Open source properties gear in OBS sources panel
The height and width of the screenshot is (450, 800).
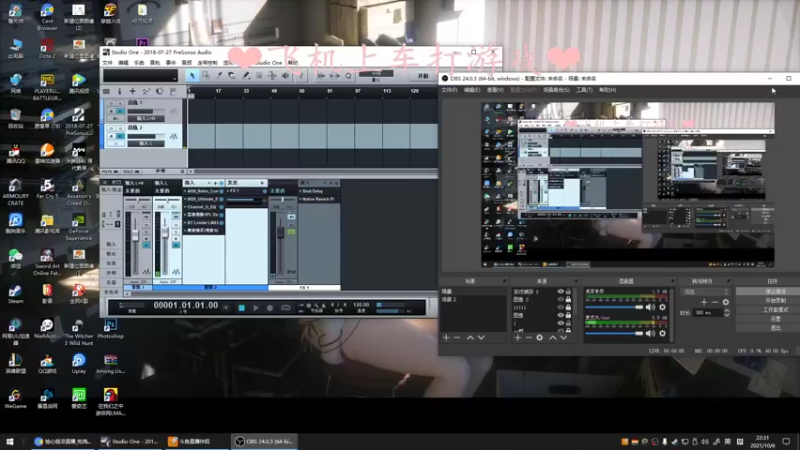tap(539, 338)
